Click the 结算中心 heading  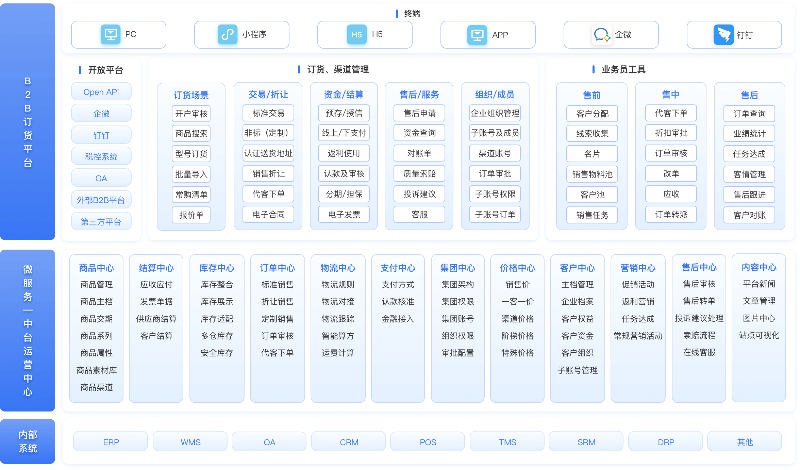pos(156,268)
